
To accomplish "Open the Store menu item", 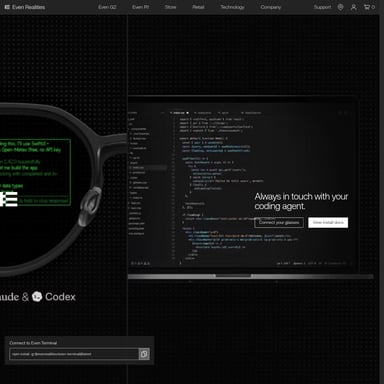I will pyautogui.click(x=170, y=7).
